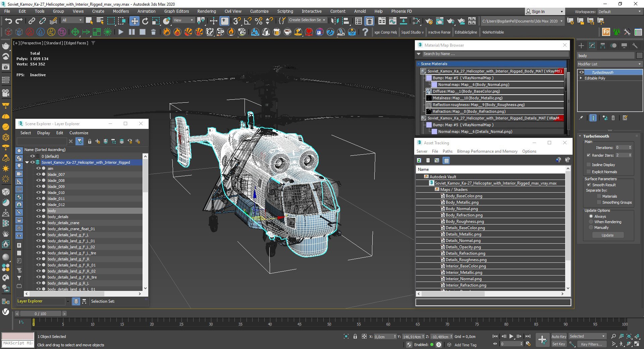The width and height of the screenshot is (644, 349).
Task: Click the TurboSmooth Update button
Action: (x=607, y=235)
